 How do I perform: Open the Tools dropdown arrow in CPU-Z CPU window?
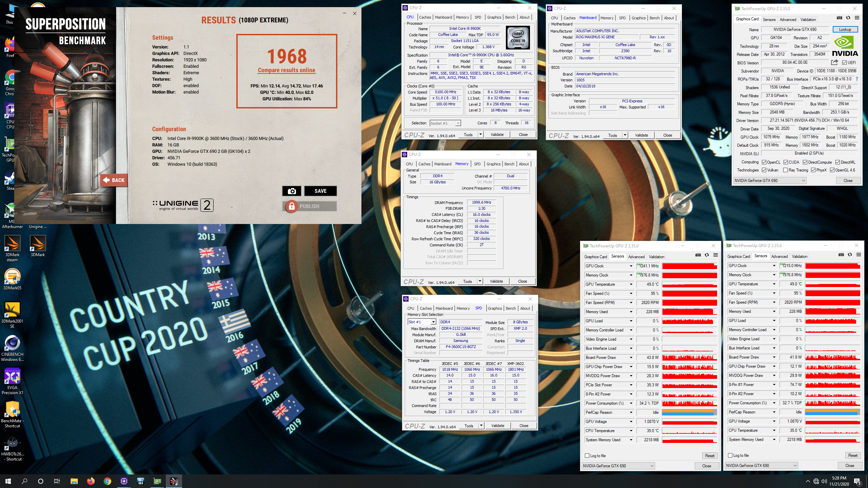click(x=480, y=135)
